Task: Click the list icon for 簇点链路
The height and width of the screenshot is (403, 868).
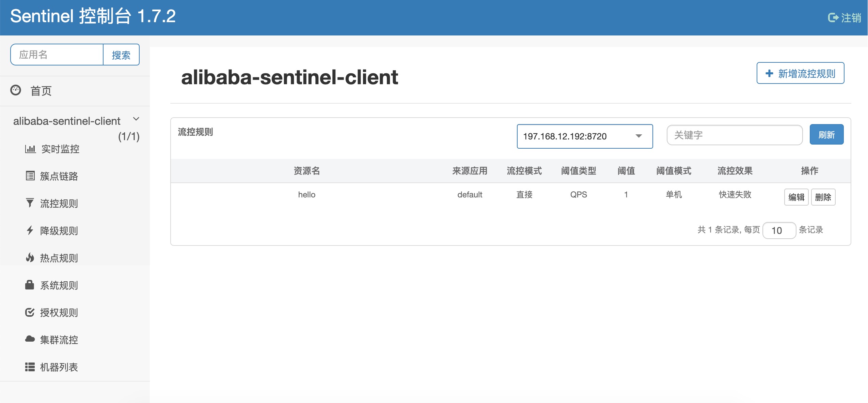Action: 30,176
